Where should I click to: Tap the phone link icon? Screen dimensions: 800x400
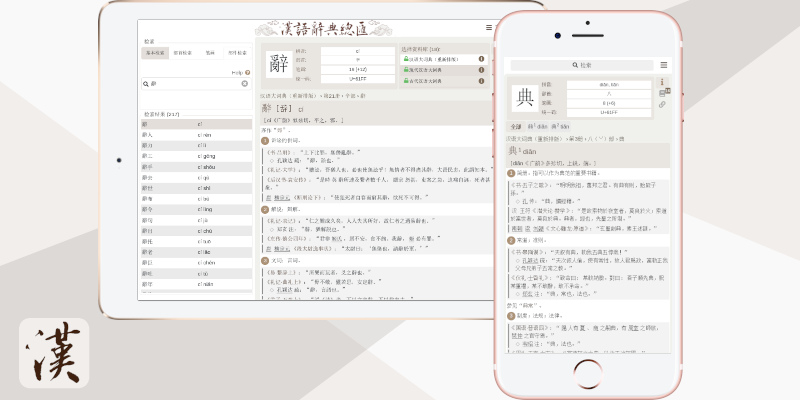click(x=662, y=104)
